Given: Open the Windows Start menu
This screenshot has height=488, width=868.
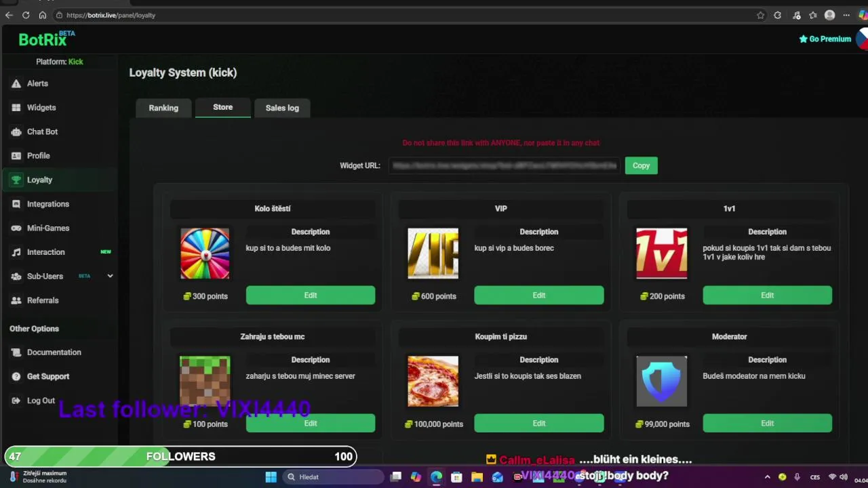Looking at the screenshot, I should pyautogui.click(x=271, y=476).
